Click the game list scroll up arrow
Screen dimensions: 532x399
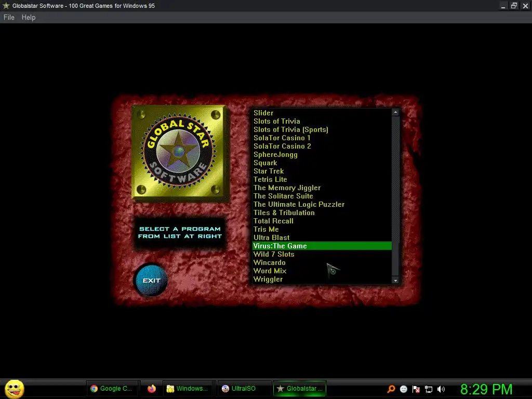[395, 112]
